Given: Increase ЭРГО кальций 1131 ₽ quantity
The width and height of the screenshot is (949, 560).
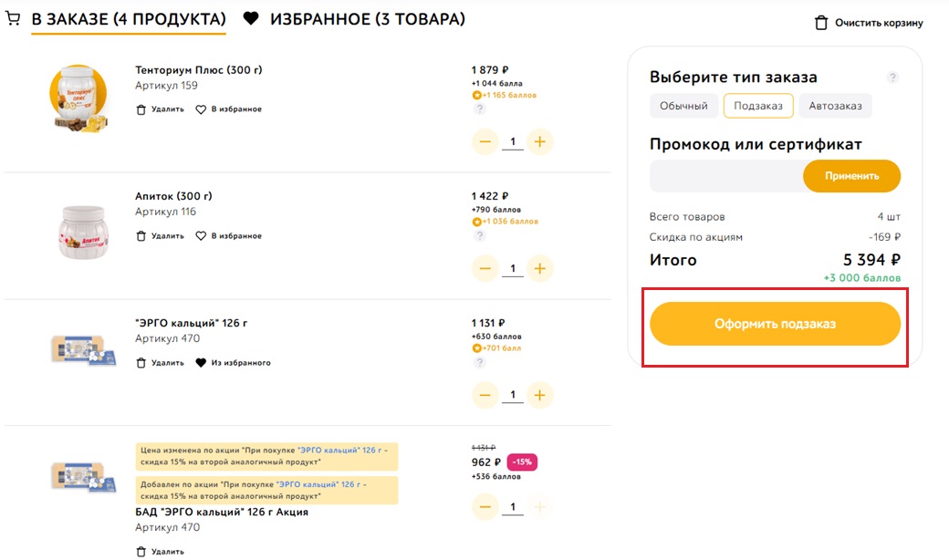Looking at the screenshot, I should pos(540,396).
